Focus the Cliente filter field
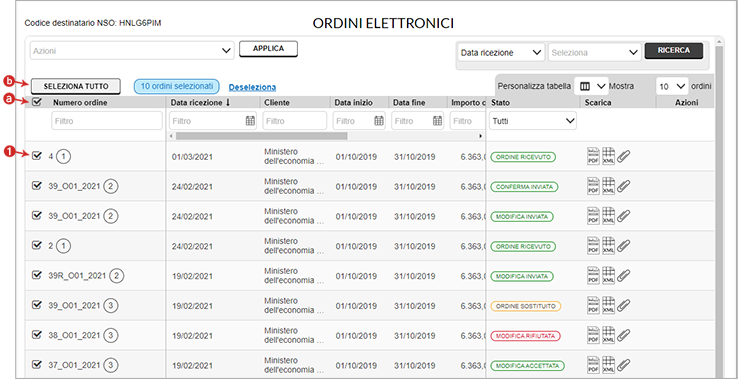 click(294, 121)
